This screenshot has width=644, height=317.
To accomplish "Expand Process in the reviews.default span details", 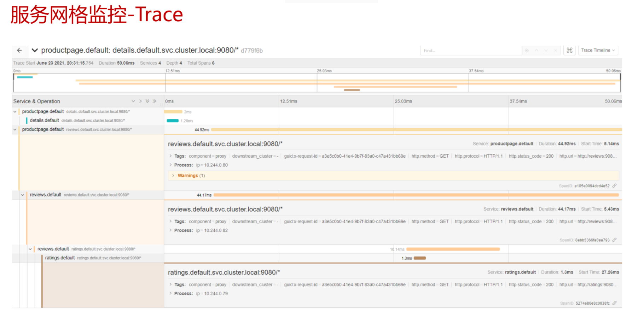I will pyautogui.click(x=183, y=230).
